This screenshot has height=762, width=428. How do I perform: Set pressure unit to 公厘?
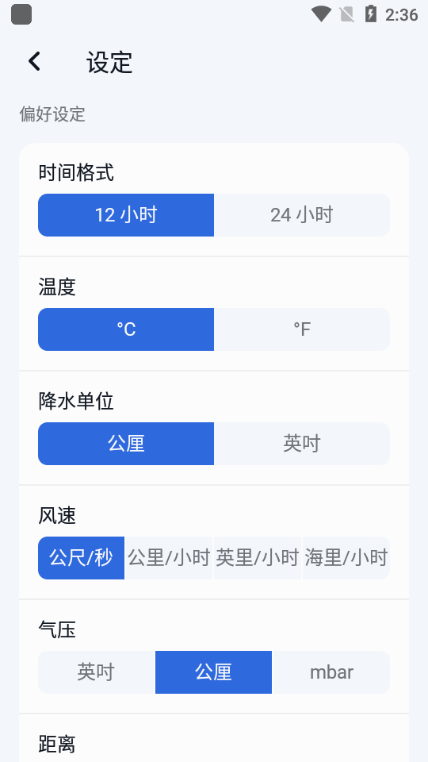pos(214,673)
